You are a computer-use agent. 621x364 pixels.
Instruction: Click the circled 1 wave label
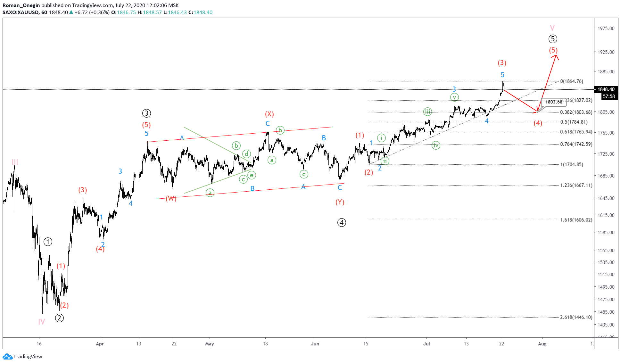point(48,242)
